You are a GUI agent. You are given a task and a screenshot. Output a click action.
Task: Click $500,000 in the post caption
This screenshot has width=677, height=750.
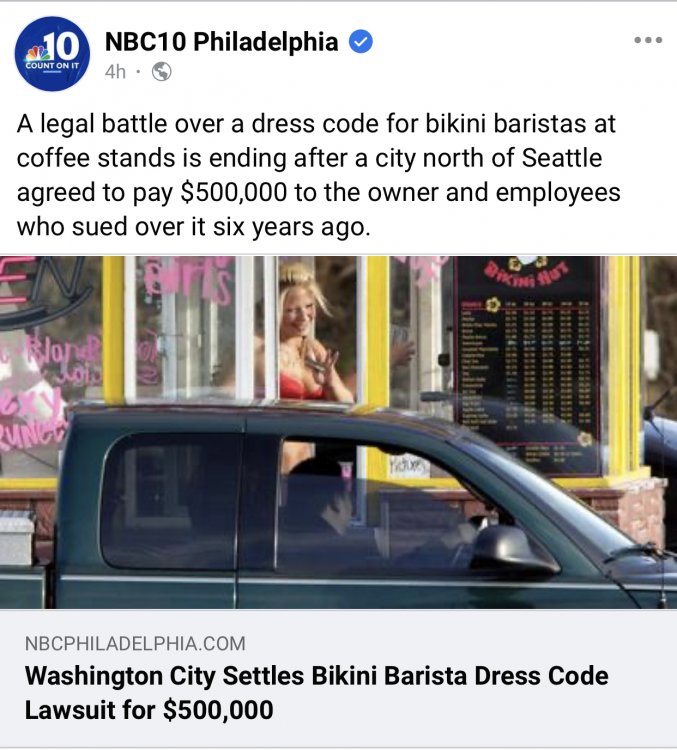(x=233, y=192)
